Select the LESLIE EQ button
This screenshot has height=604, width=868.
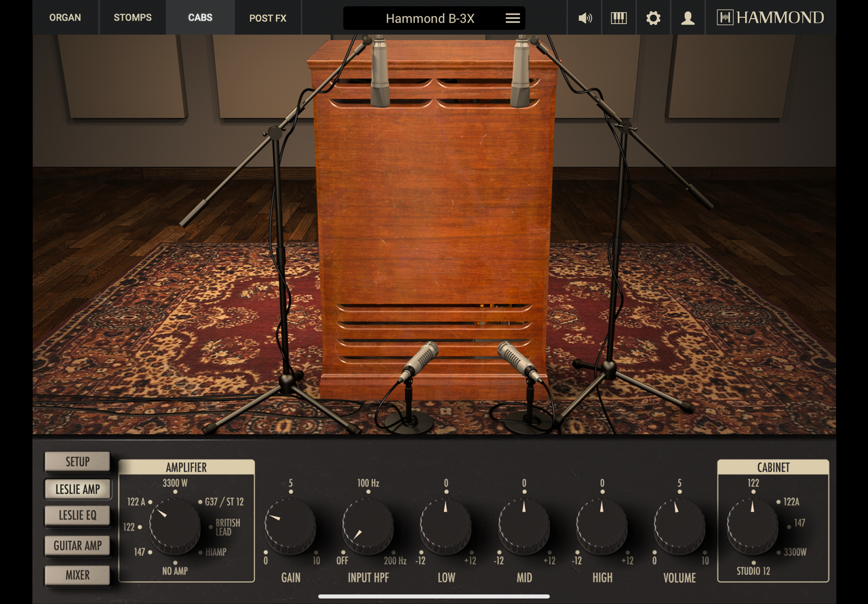click(x=77, y=516)
